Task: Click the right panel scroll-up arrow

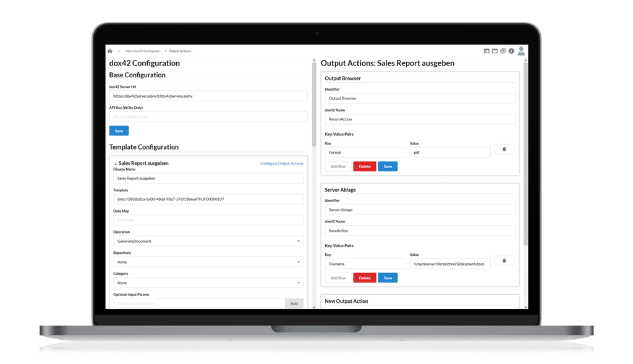Action: (x=525, y=61)
